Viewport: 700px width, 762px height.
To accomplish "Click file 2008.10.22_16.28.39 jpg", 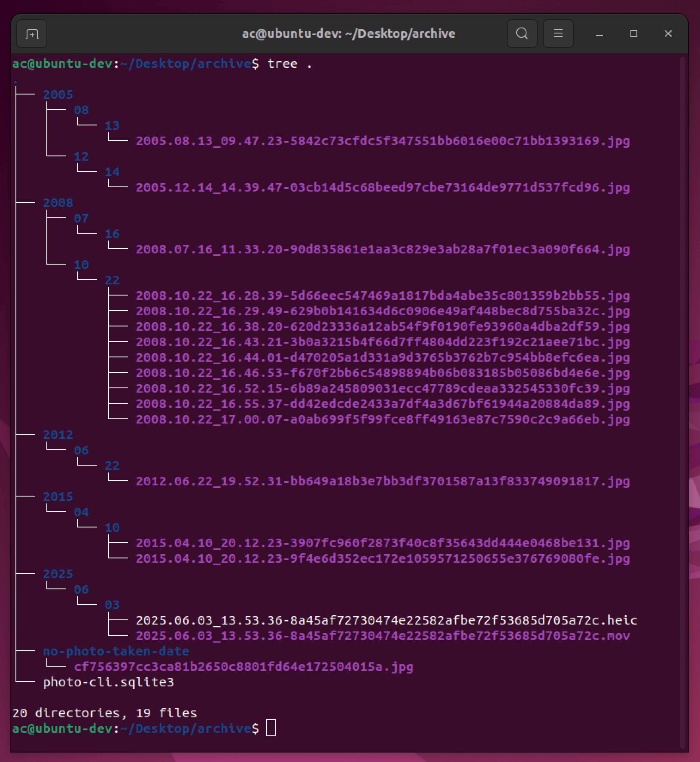I will (383, 296).
